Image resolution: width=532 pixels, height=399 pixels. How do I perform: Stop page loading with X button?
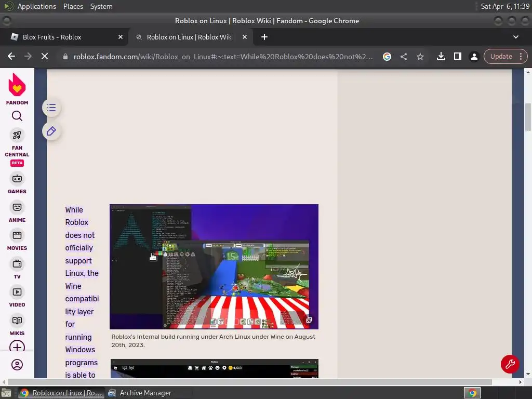click(45, 56)
